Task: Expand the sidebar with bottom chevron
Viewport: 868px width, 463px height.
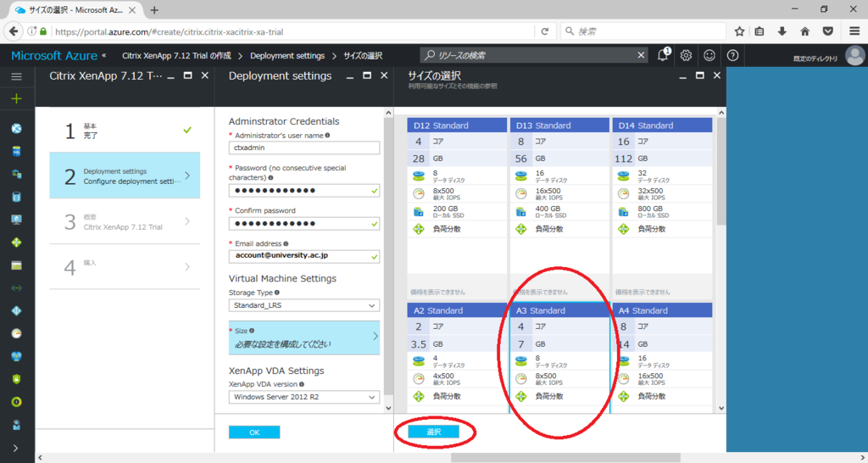Action: click(15, 448)
